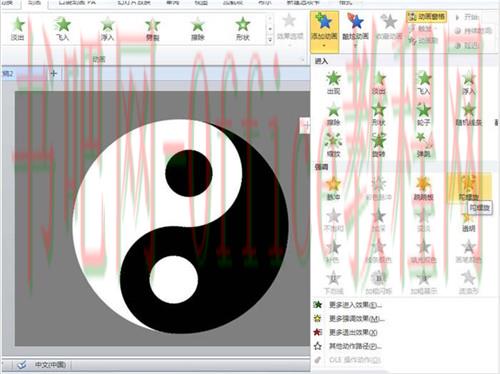Image resolution: width=500 pixels, height=374 pixels.
Task: Toggle the 动画窗格 animation pane button
Action: [x=427, y=17]
